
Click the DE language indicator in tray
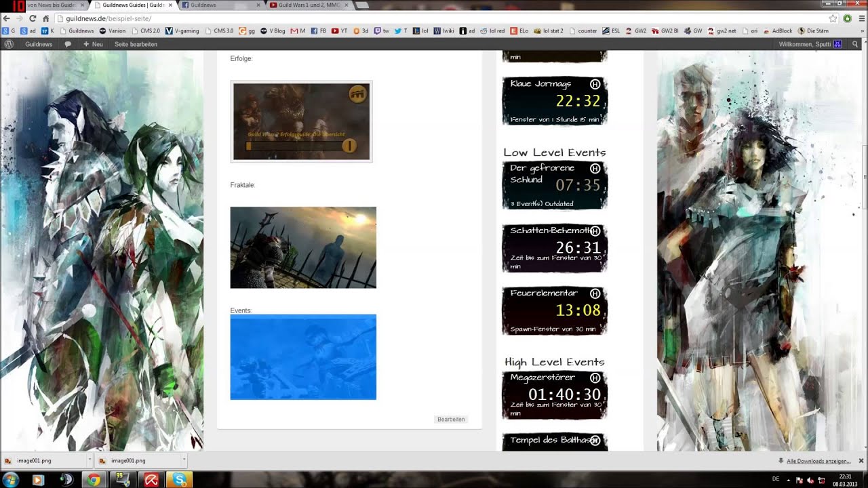click(x=776, y=479)
